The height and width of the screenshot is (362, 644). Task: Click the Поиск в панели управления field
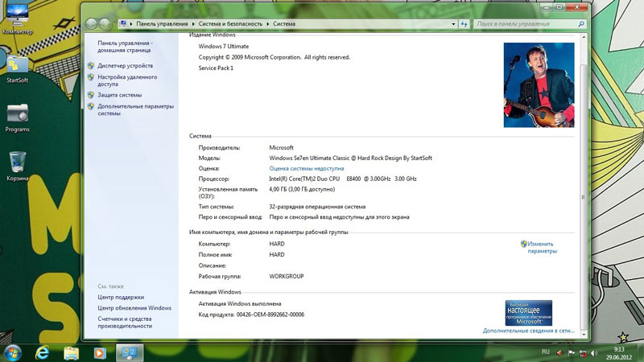click(523, 25)
